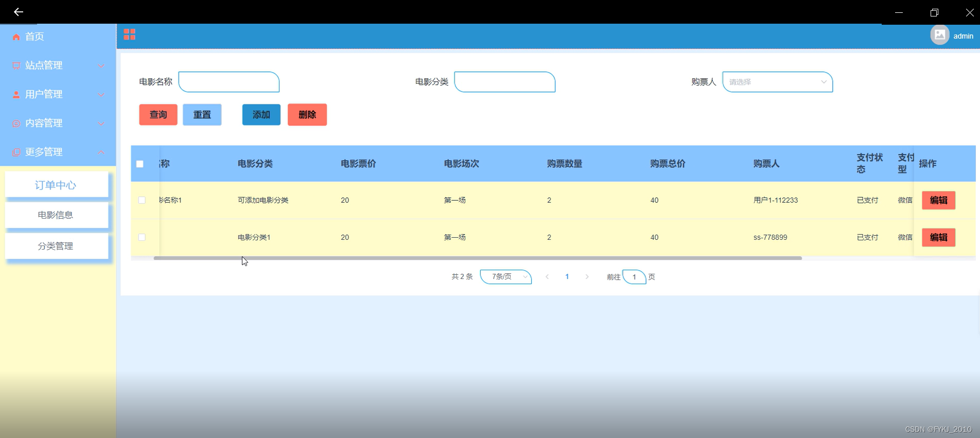Click the ss-778899 cell
The width and height of the screenshot is (980, 438).
coord(771,237)
